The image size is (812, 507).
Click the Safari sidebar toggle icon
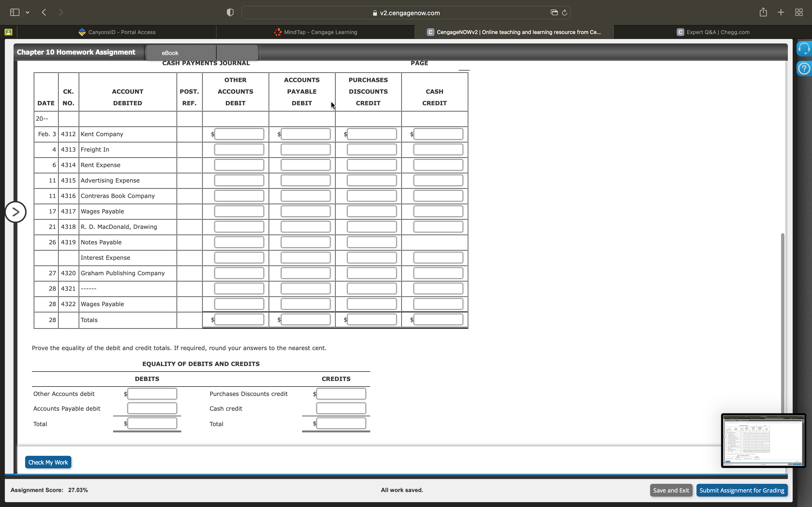(x=14, y=12)
